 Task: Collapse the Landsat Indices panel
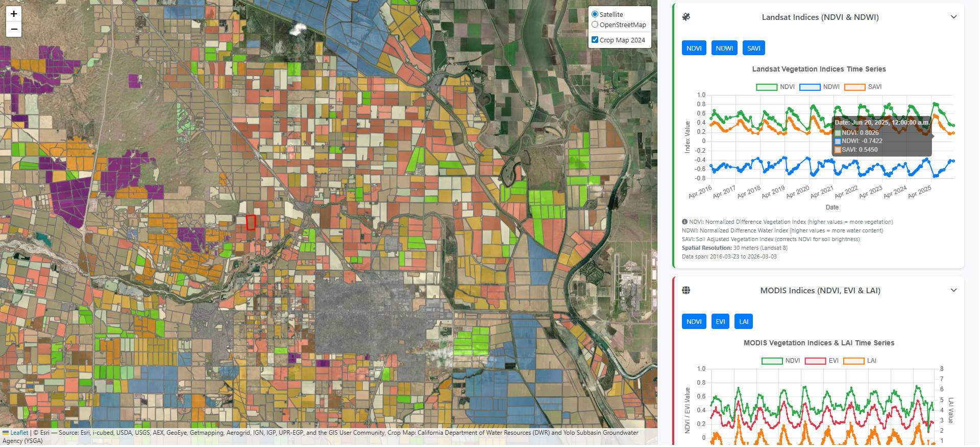click(x=953, y=17)
